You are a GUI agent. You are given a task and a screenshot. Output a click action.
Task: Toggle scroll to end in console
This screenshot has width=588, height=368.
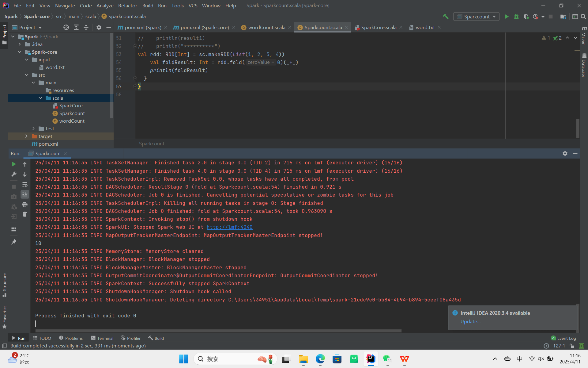click(x=25, y=194)
